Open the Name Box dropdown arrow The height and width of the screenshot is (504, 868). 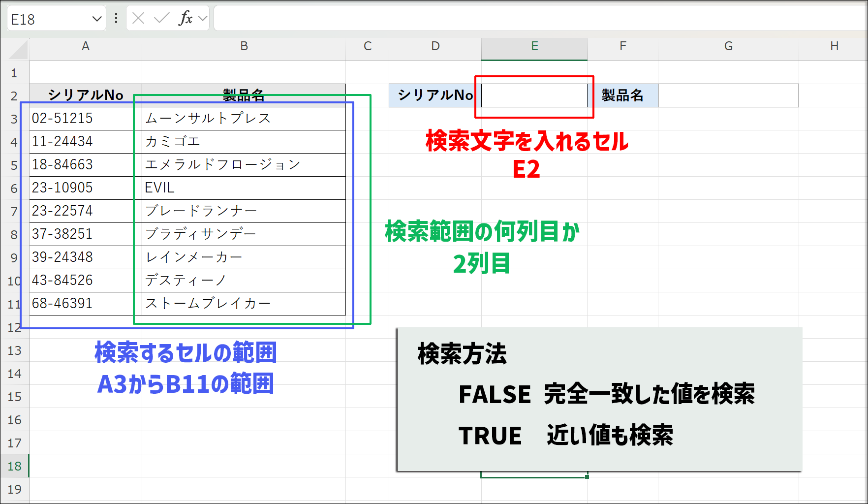point(96,18)
